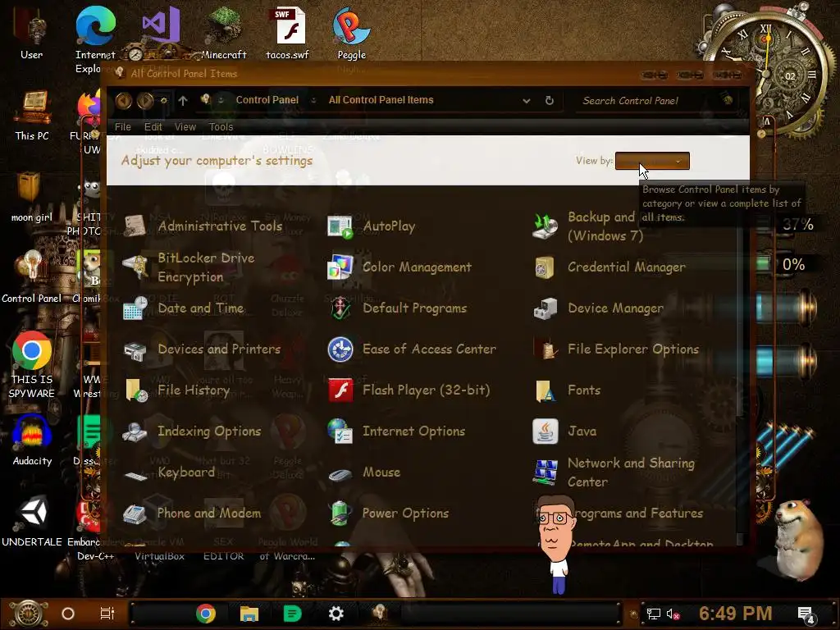This screenshot has width=840, height=630.
Task: Open the Credential Manager icon
Action: click(x=545, y=267)
